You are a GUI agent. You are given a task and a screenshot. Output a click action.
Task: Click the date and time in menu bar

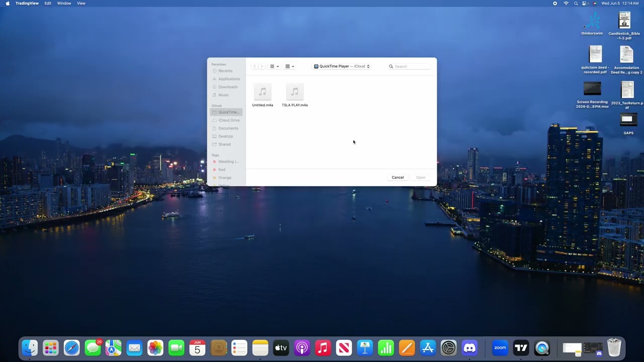point(620,3)
